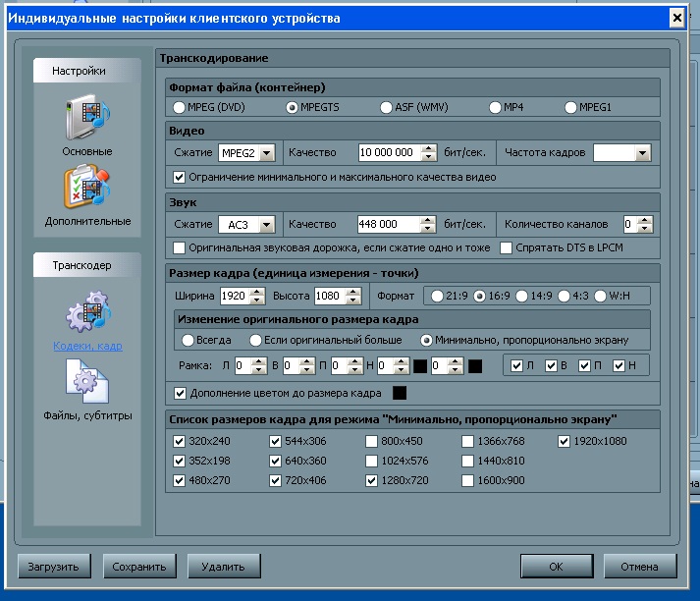Open the Основные settings icon
This screenshot has width=700, height=601.
pos(87,118)
